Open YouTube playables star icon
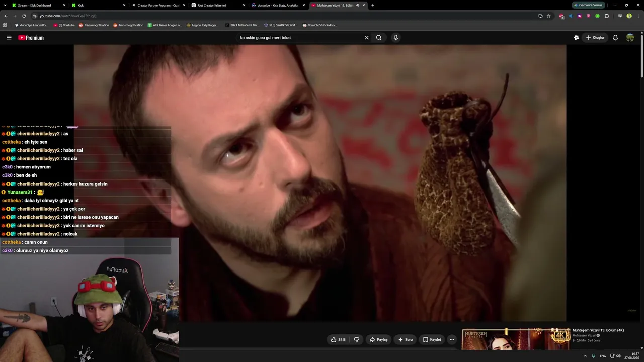 (x=576, y=38)
